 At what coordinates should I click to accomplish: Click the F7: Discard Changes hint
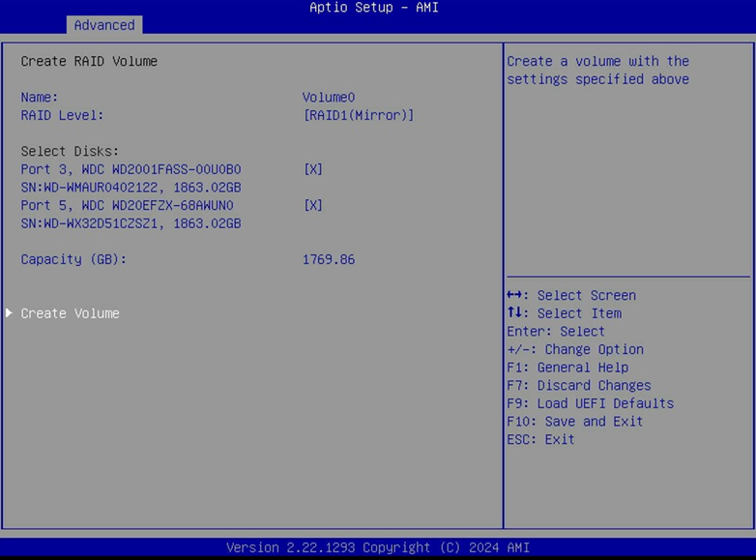pos(578,385)
